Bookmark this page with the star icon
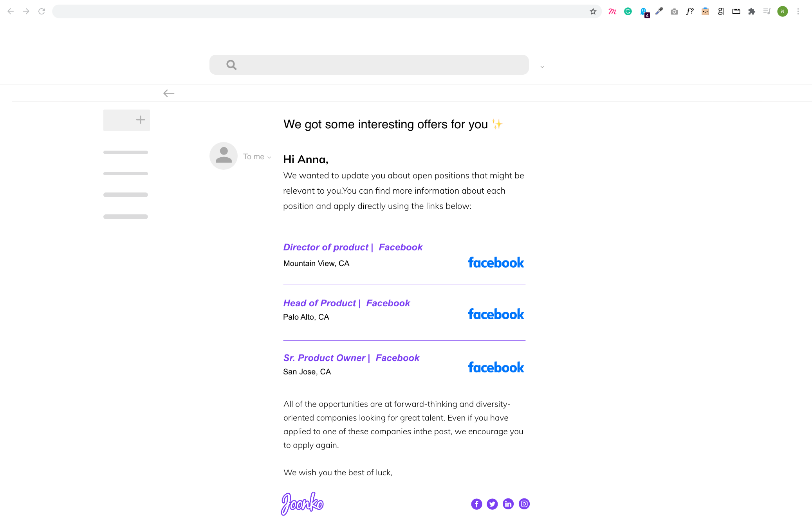The image size is (812, 525). pos(593,11)
